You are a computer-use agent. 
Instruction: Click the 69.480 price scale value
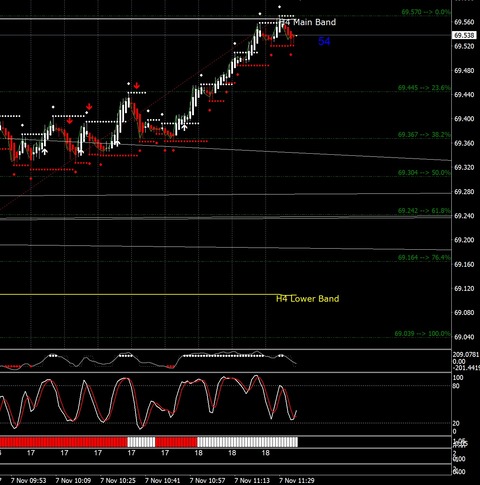(x=464, y=71)
